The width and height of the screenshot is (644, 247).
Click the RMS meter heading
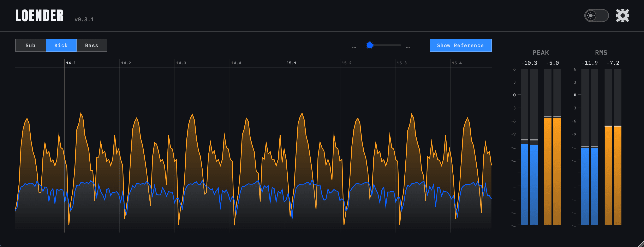coord(601,53)
